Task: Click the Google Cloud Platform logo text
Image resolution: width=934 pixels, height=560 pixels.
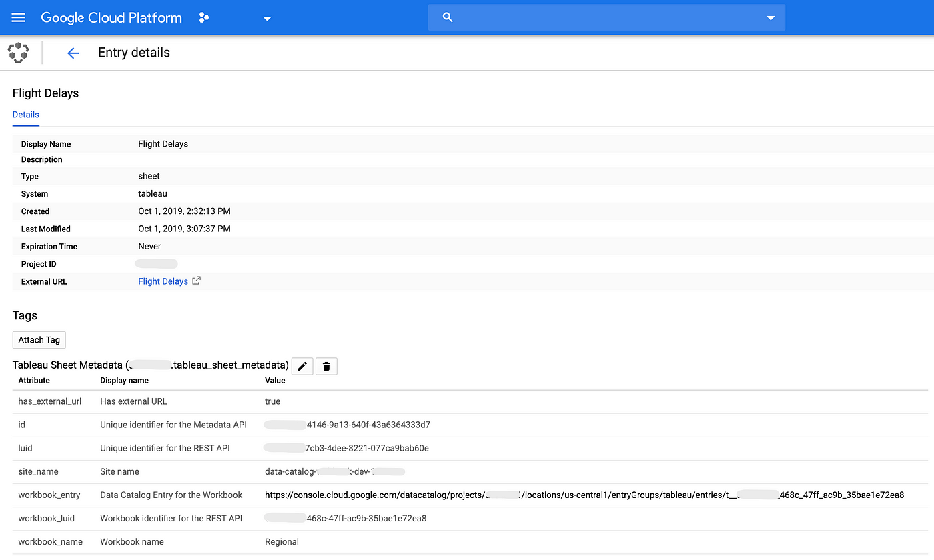Action: point(111,18)
